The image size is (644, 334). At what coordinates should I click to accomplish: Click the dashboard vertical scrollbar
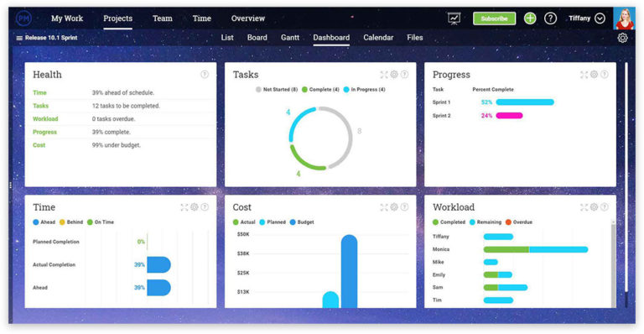coord(626,177)
